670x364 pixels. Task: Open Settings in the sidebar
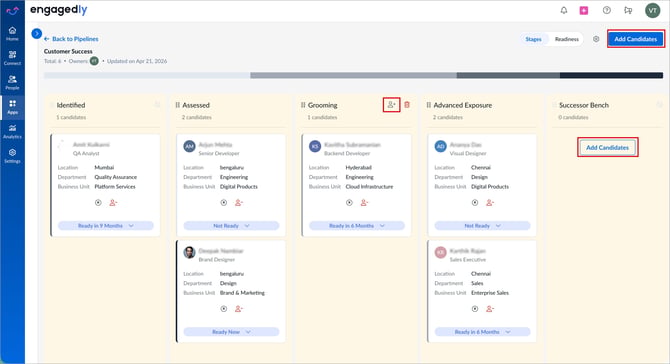12,156
